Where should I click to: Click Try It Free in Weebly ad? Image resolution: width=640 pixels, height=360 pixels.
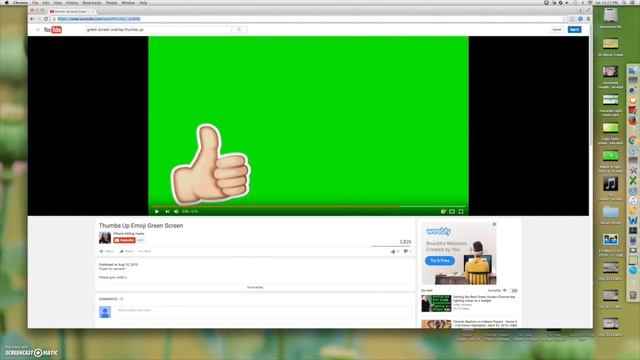click(x=440, y=260)
